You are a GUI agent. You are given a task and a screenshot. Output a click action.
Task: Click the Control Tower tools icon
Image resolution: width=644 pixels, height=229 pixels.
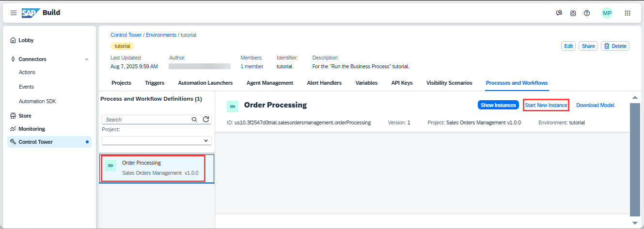(13, 142)
